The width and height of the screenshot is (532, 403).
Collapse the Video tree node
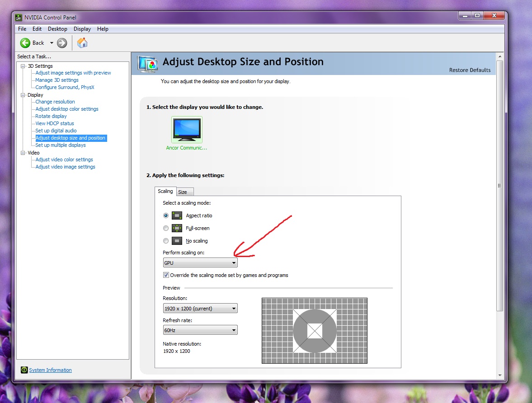coord(23,153)
